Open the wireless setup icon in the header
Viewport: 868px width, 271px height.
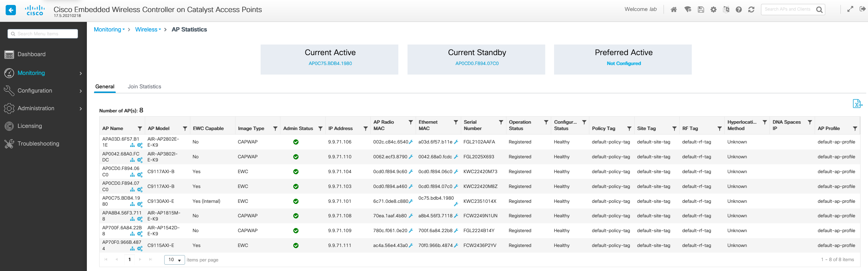pyautogui.click(x=688, y=10)
